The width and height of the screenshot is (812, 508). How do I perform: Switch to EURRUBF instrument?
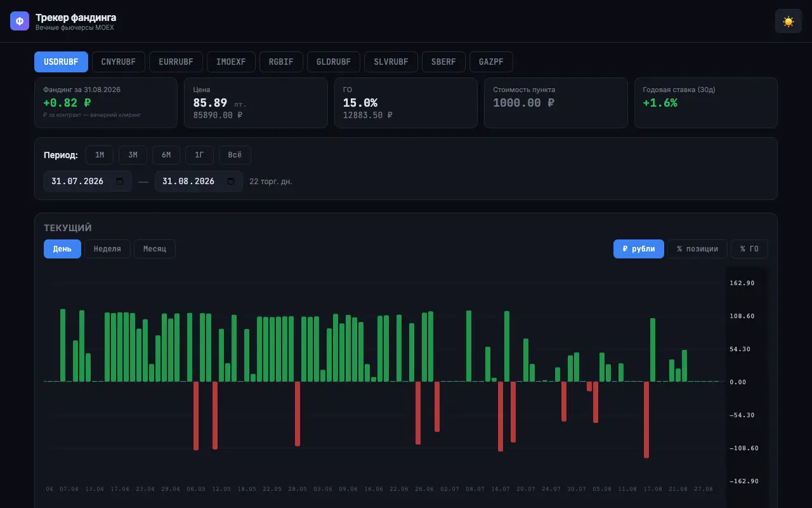(176, 62)
